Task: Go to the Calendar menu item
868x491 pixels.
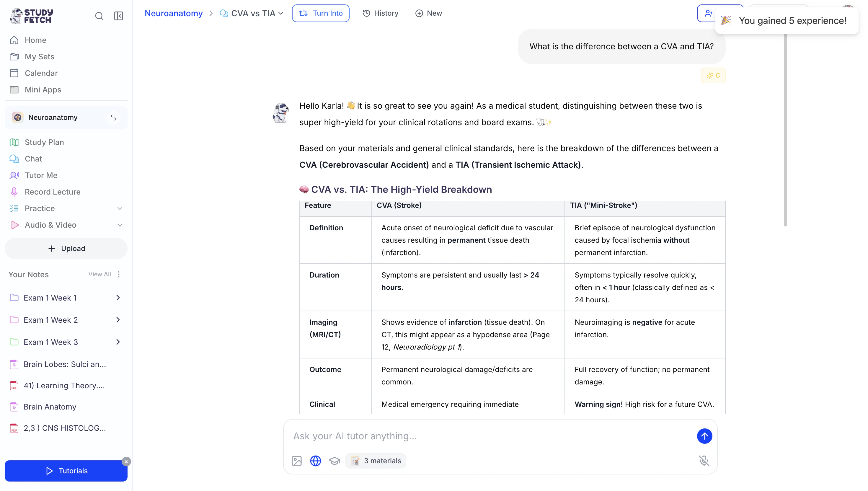Action: [x=41, y=73]
